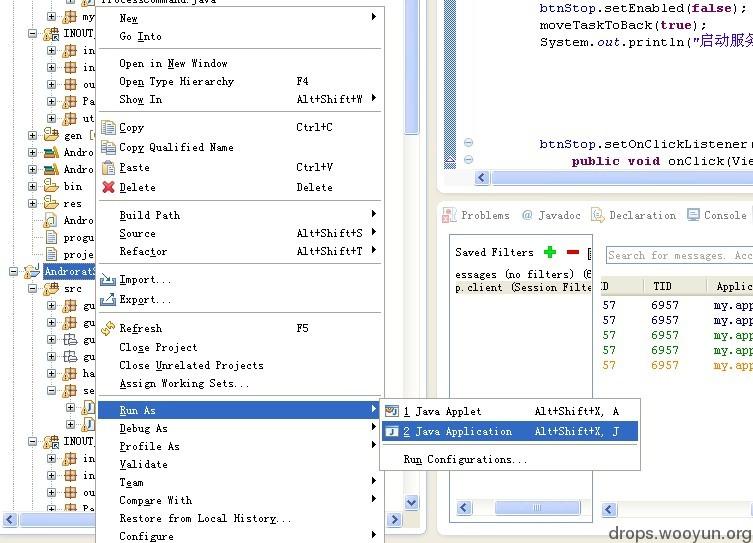Click package explorer scrollbar down arrow
This screenshot has width=753, height=543.
412,502
